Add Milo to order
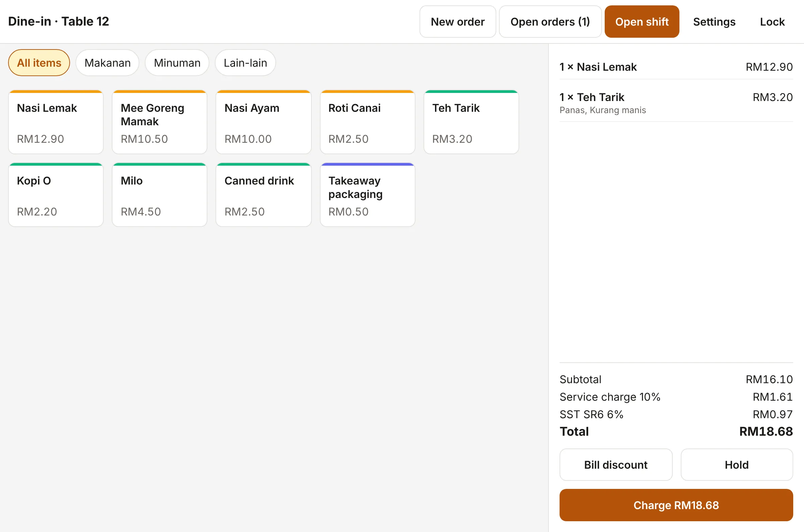 point(160,195)
